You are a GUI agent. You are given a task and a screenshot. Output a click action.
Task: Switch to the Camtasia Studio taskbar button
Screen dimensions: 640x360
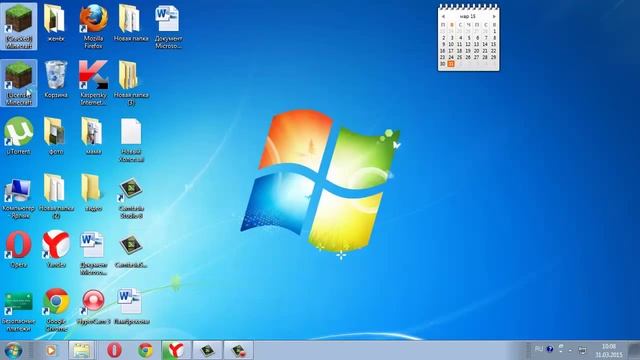click(207, 351)
